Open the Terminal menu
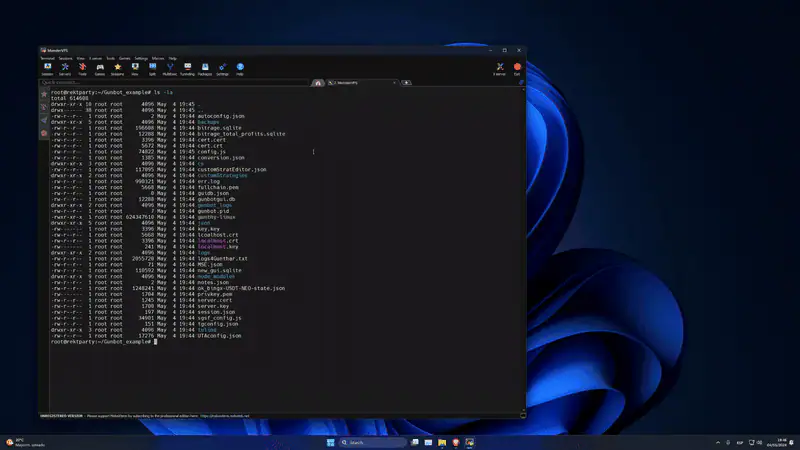This screenshot has height=450, width=800. 47,59
